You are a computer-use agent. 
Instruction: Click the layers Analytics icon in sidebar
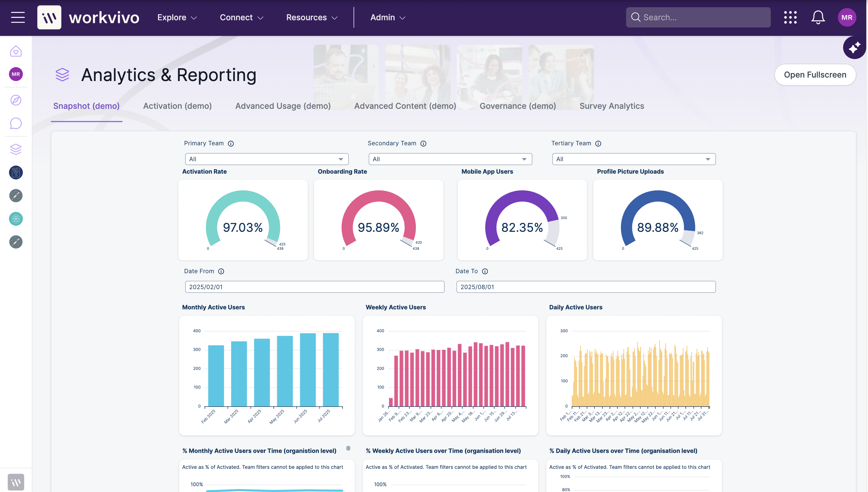[x=16, y=149]
